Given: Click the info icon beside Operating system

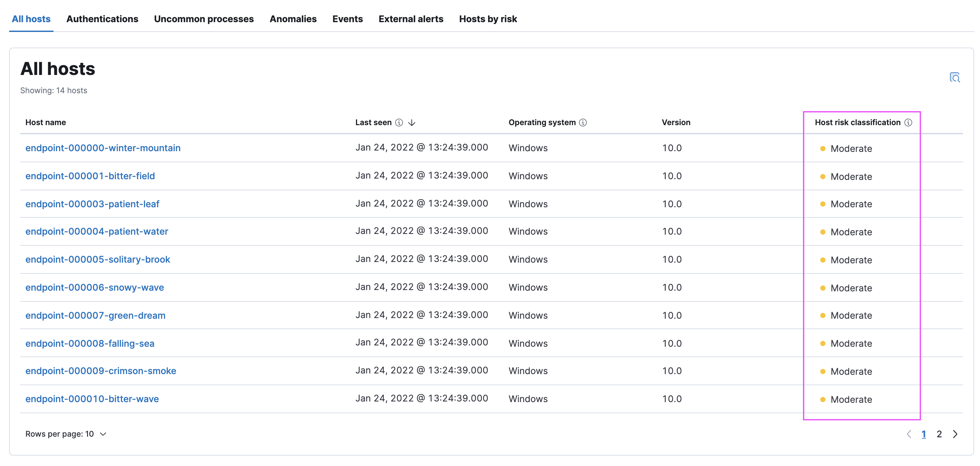Looking at the screenshot, I should pyautogui.click(x=583, y=123).
